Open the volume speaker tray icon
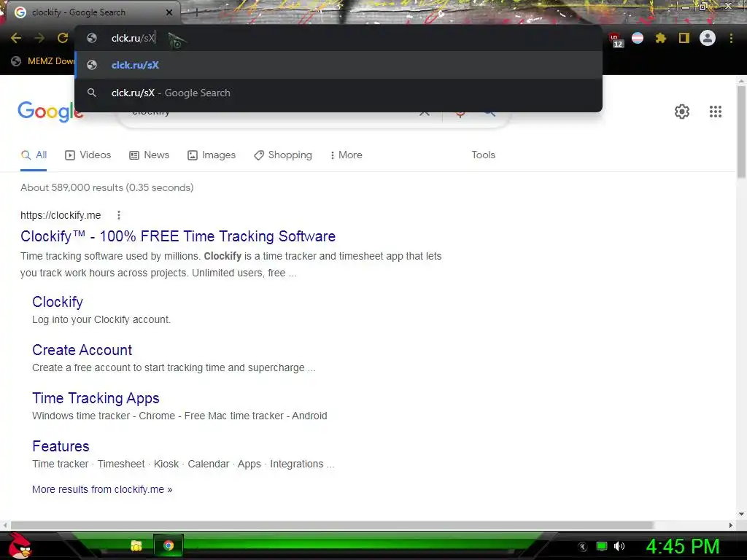 coord(619,546)
